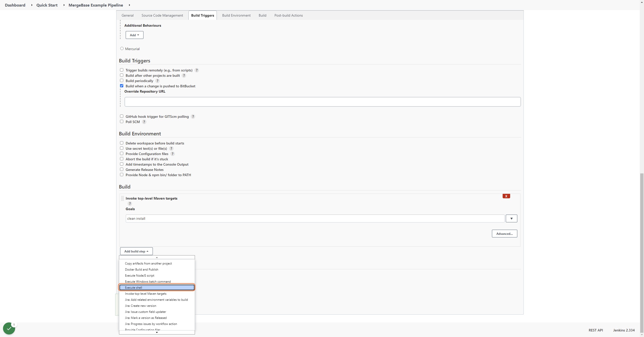Switch to the General tab
This screenshot has height=337, width=644.
click(128, 15)
